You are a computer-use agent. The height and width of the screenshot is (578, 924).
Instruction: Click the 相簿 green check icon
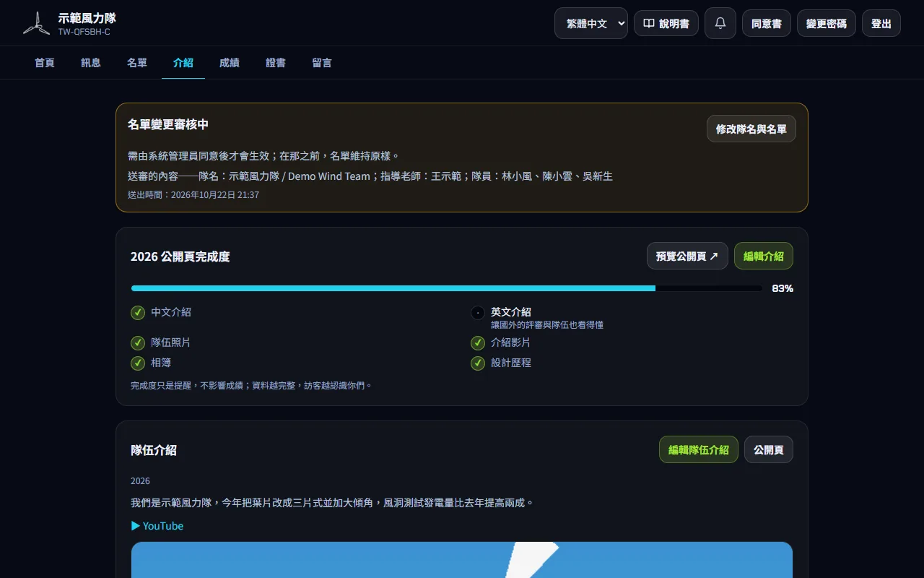[x=138, y=363]
